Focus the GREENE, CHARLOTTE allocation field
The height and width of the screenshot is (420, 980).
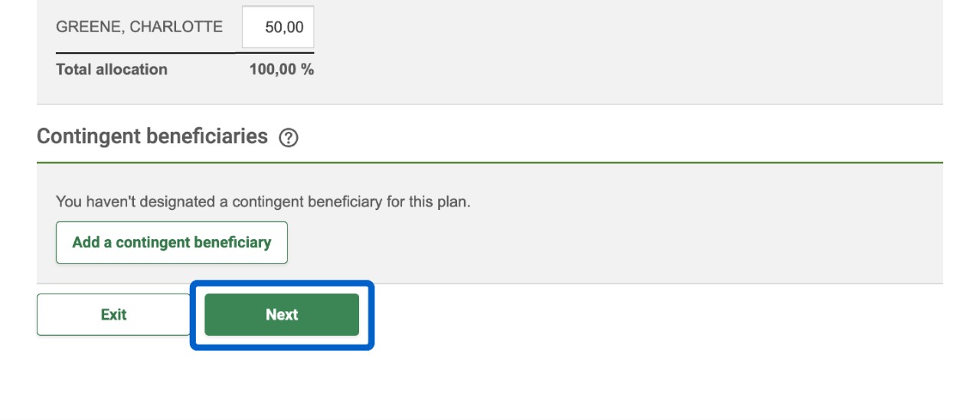coord(278,28)
